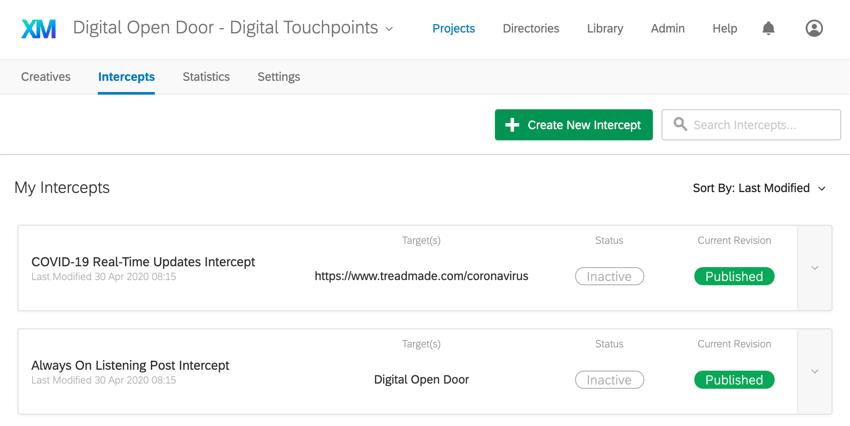Toggle Inactive status of Always On intercept
Screen dimensions: 850x426
coord(609,380)
